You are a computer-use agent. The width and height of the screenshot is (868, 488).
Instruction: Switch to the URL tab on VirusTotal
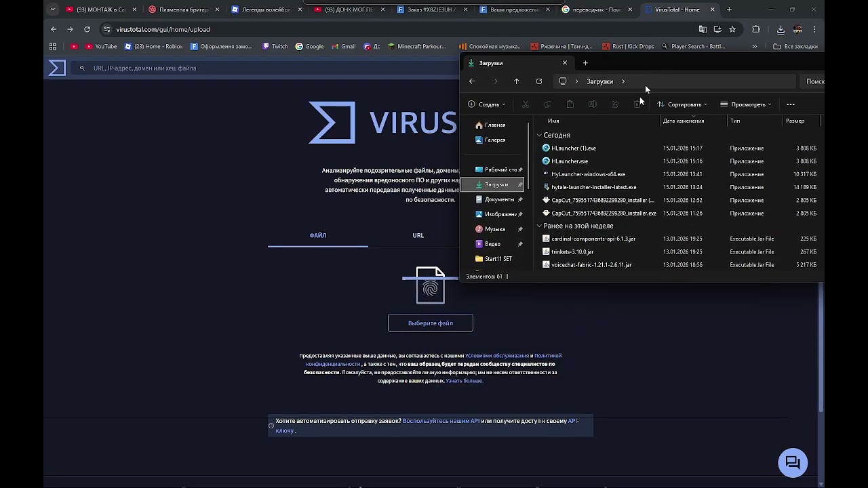[x=418, y=235]
